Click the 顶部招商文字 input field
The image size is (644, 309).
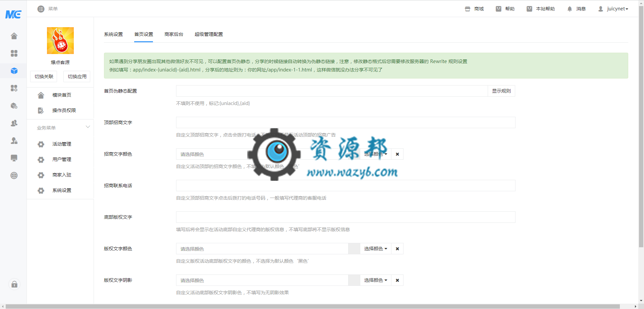pos(346,122)
